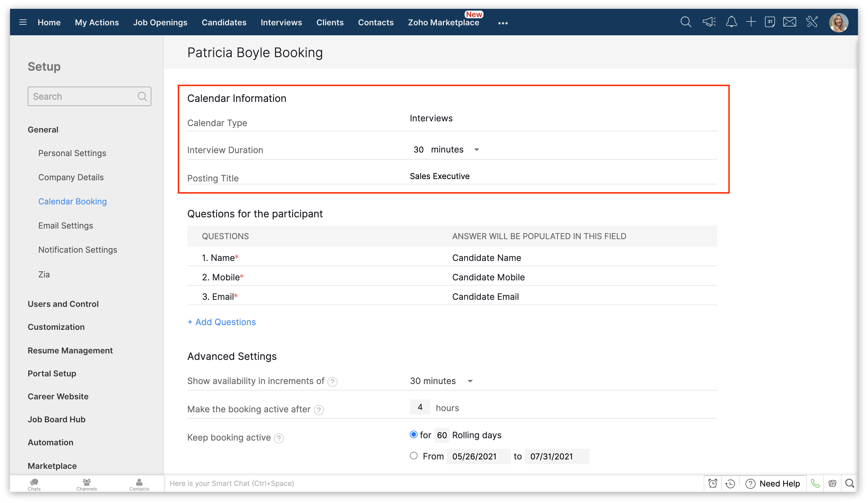Open Interviews tab

click(281, 22)
